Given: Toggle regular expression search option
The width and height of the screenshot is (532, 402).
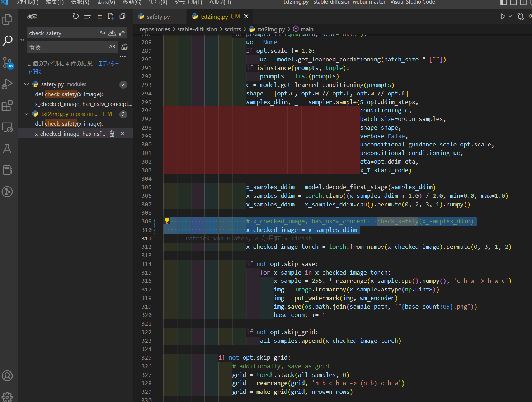Looking at the screenshot, I should (122, 33).
